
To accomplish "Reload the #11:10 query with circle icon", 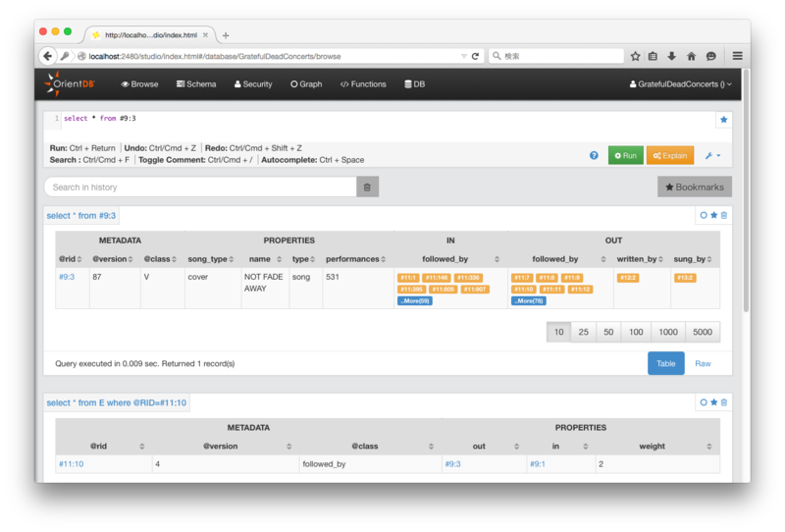I will (x=704, y=402).
